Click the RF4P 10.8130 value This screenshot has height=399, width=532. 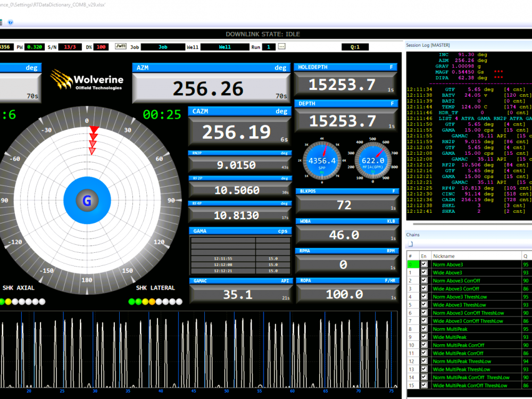pos(239,215)
